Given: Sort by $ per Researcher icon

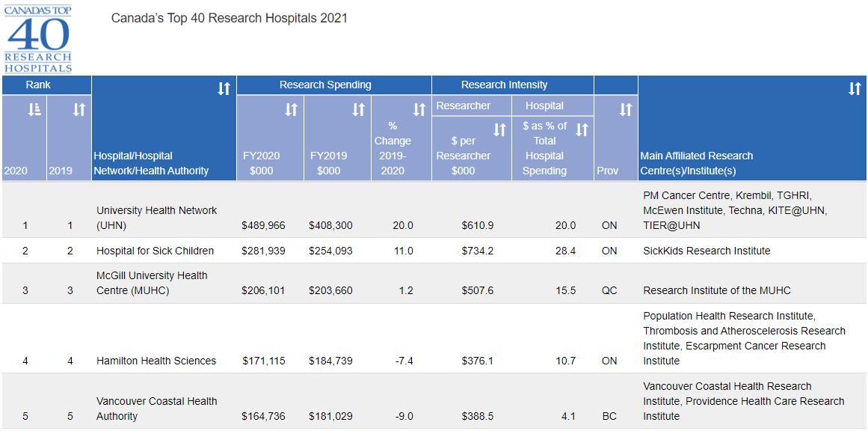Looking at the screenshot, I should pos(499,129).
